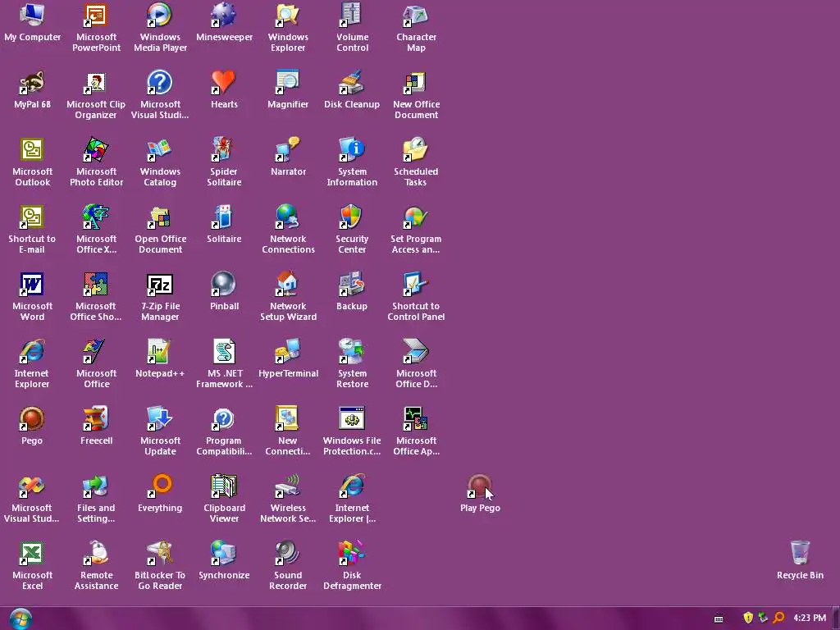Image resolution: width=840 pixels, height=630 pixels.
Task: Launch Microsoft Word shortcut
Action: click(32, 284)
